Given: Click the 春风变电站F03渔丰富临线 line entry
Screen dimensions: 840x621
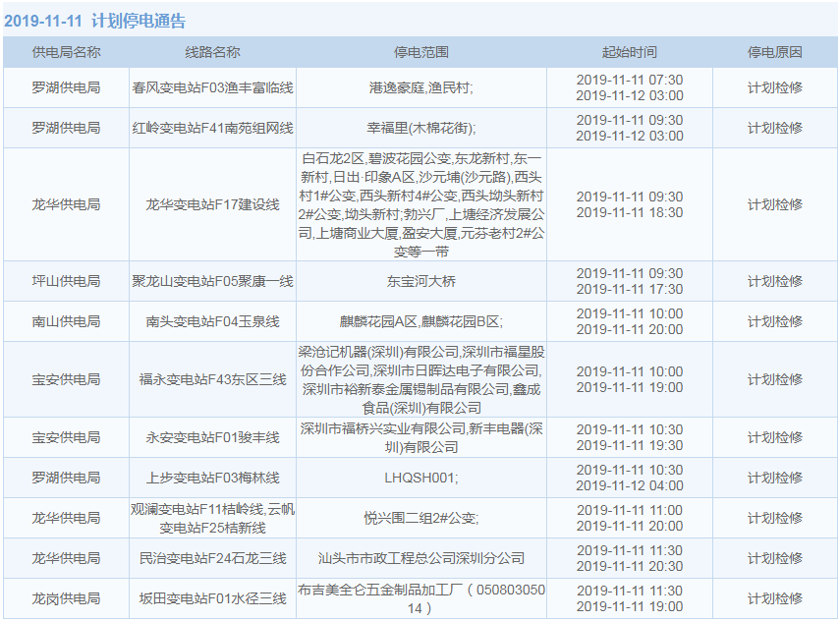Looking at the screenshot, I should [x=212, y=87].
